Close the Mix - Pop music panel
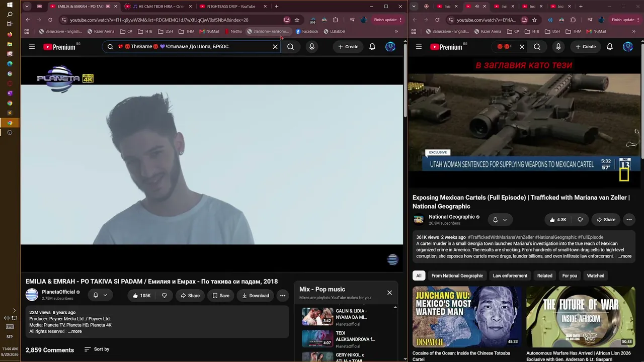 [x=389, y=293]
